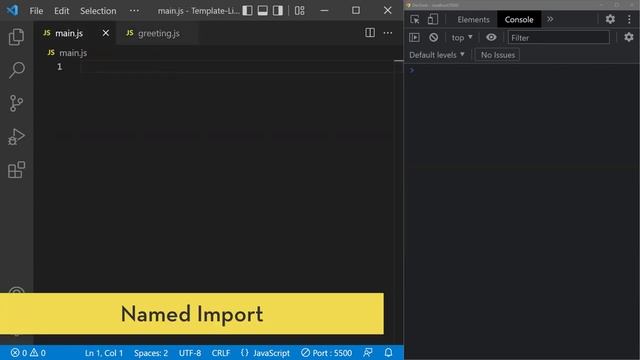Clear the console output
Image resolution: width=640 pixels, height=360 pixels.
pyautogui.click(x=433, y=38)
